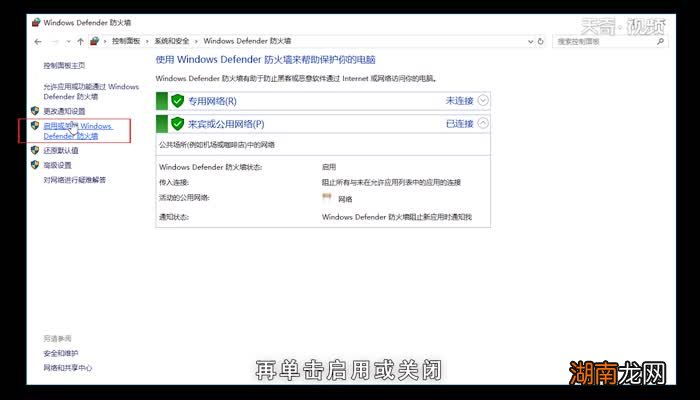Open 控制面板 breadcrumb in address bar
700x400 pixels.
(126, 41)
